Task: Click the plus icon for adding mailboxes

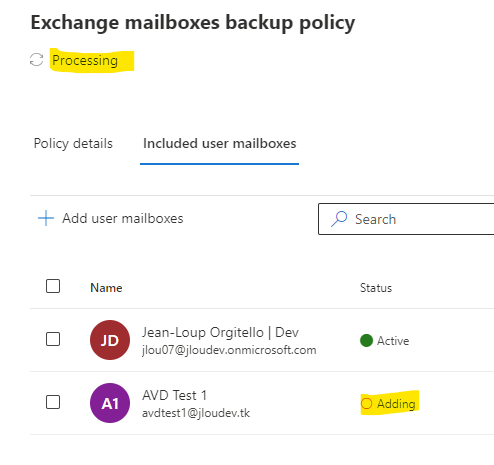Action: 46,218
